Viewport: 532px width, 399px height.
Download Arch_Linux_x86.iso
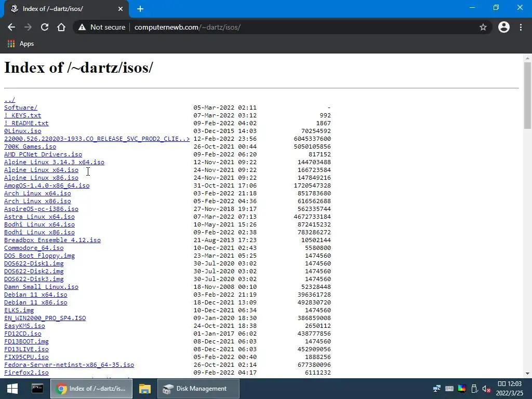pos(37,201)
